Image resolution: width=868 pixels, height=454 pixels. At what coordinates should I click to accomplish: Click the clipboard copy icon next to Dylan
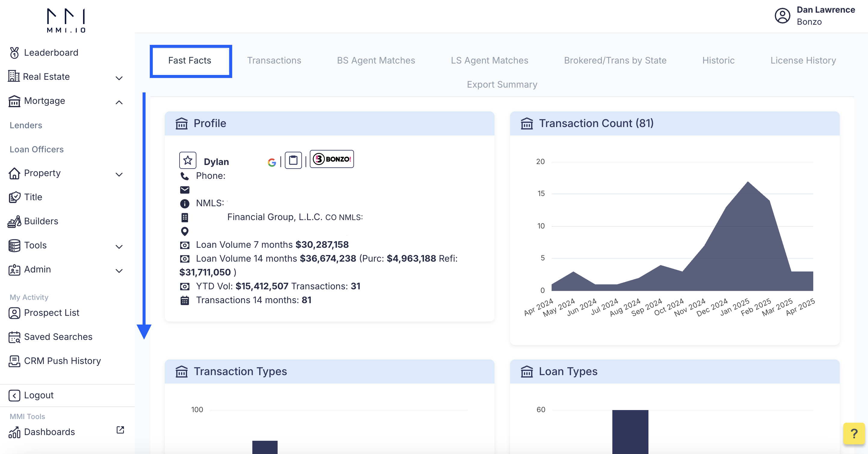pos(293,160)
